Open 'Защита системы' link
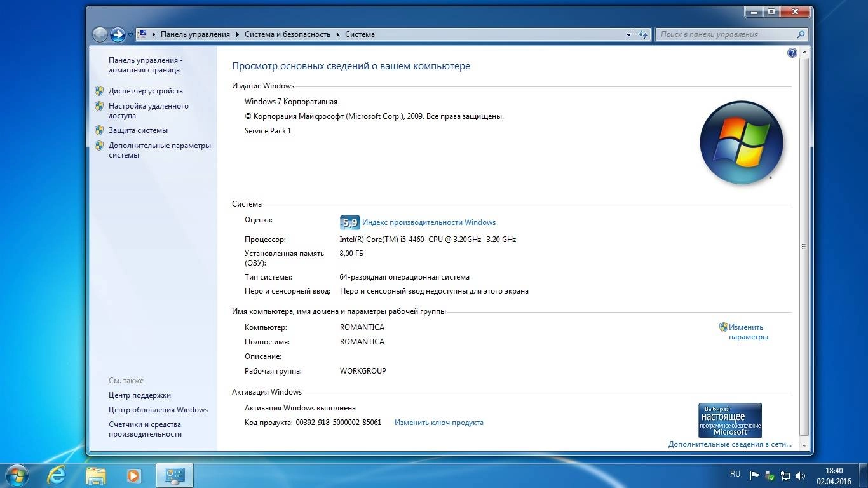The image size is (868, 488). coord(138,130)
